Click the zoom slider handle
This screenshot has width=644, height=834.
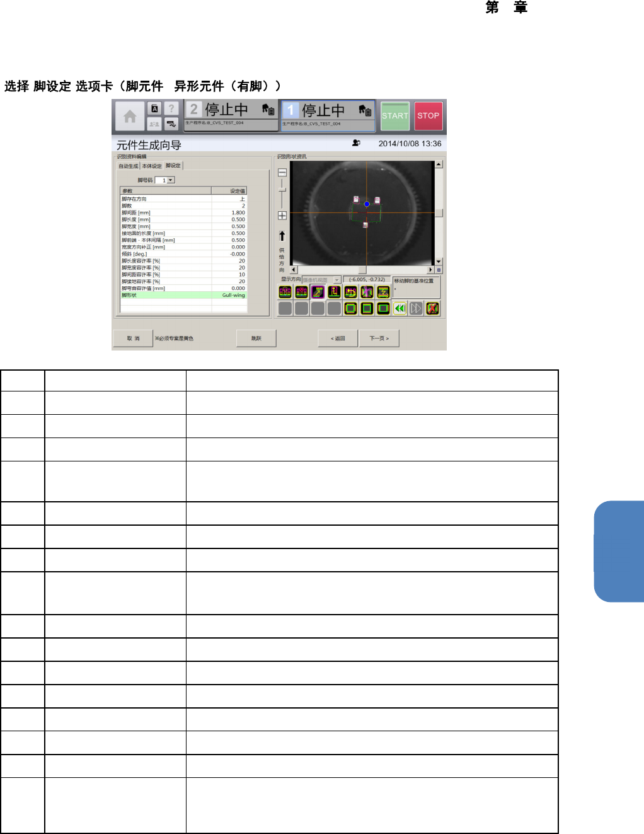click(x=282, y=189)
